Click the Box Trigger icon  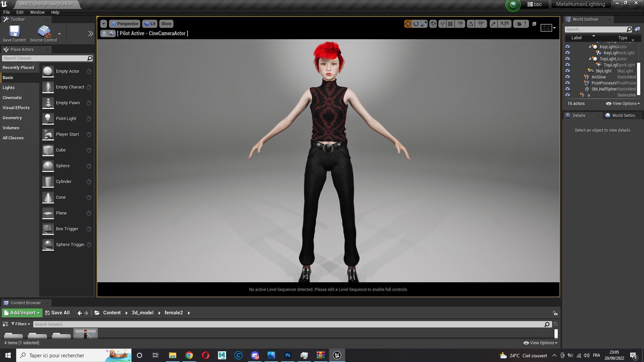pyautogui.click(x=48, y=229)
